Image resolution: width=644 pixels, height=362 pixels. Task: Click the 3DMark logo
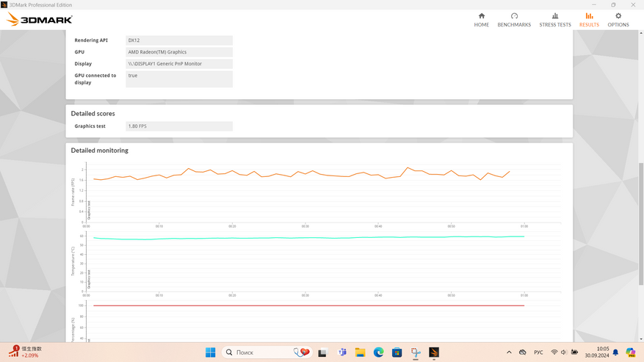[x=40, y=19]
